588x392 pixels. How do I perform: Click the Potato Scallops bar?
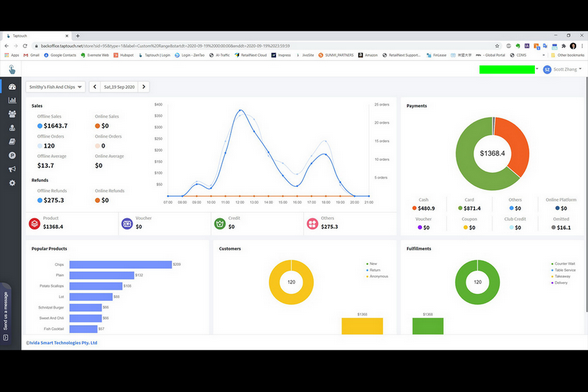[96, 286]
